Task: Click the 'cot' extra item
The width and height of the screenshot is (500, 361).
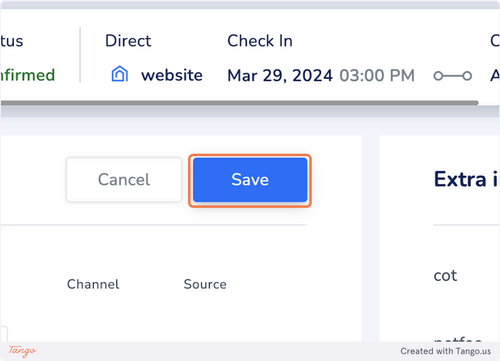Action: pos(445,276)
